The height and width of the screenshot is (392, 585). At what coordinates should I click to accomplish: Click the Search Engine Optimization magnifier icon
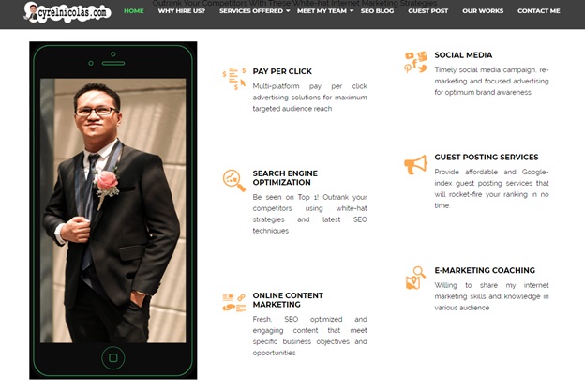pos(234,181)
